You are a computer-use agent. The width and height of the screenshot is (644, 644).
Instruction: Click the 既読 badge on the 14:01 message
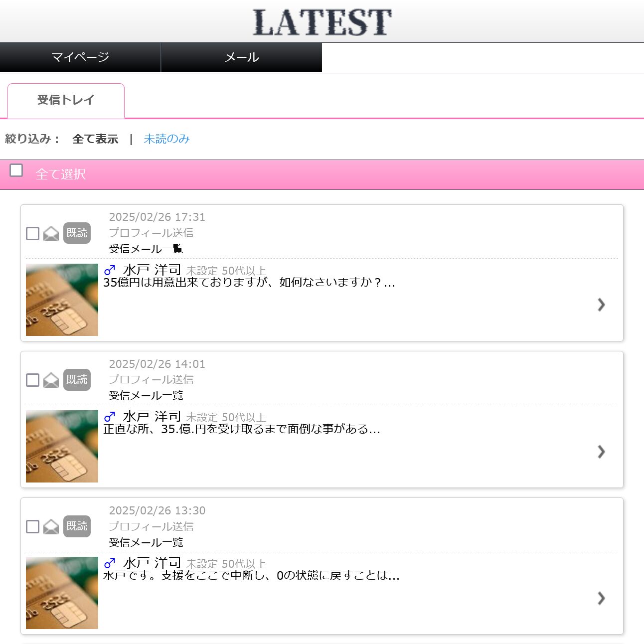click(77, 379)
